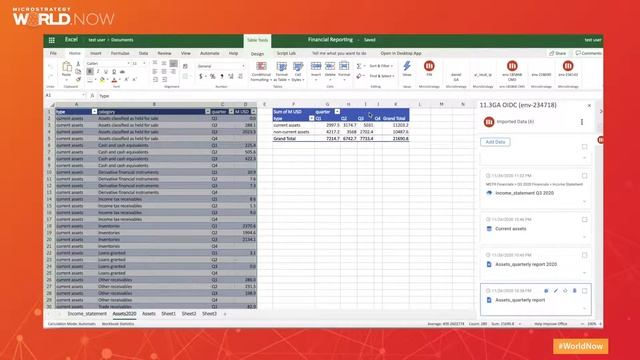Image resolution: width=640 pixels, height=360 pixels.
Task: Launch the MicroStrategy FIN add-in icon
Action: (429, 66)
